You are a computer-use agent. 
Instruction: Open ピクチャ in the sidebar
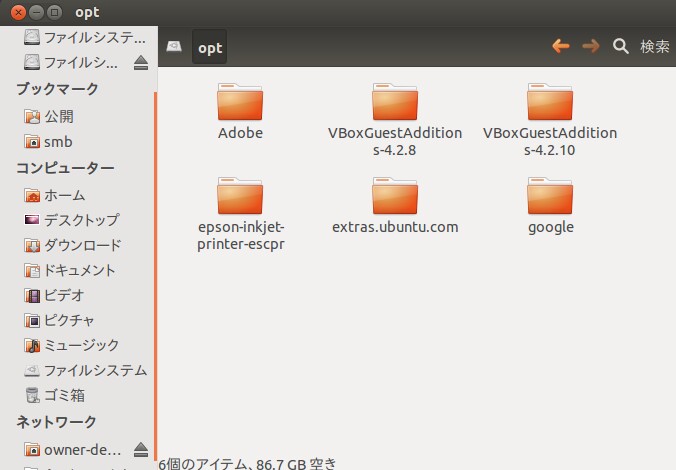(x=59, y=320)
